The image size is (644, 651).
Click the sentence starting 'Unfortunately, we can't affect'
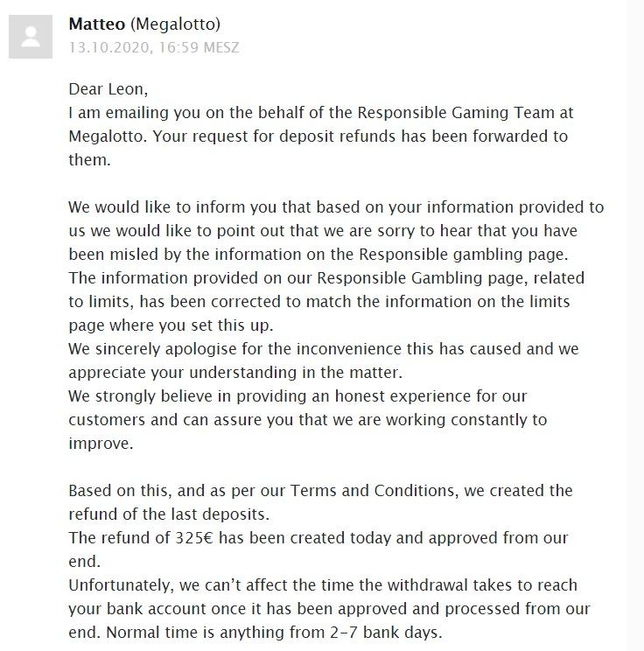[323, 584]
